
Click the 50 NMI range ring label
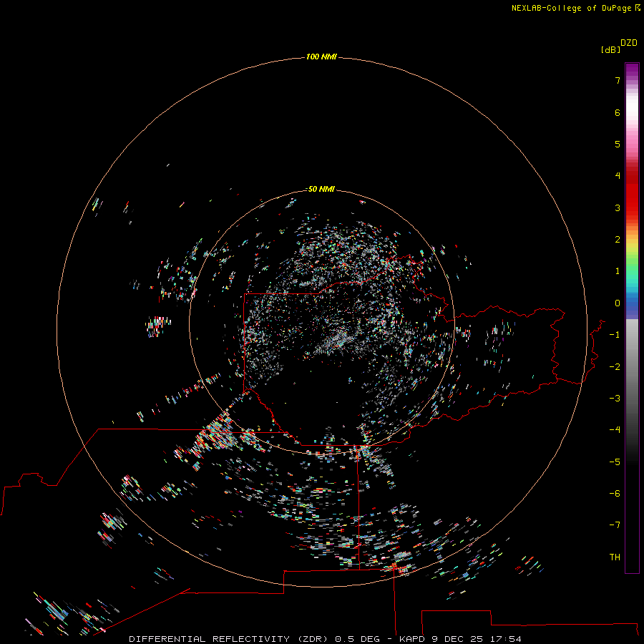(x=321, y=189)
